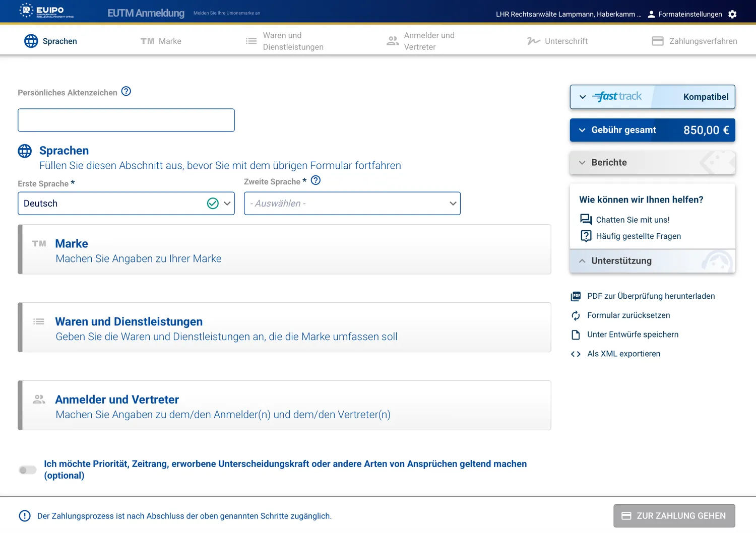Click PDF zur Überprüfung herunterladen link
This screenshot has height=533, width=756.
pyautogui.click(x=651, y=296)
